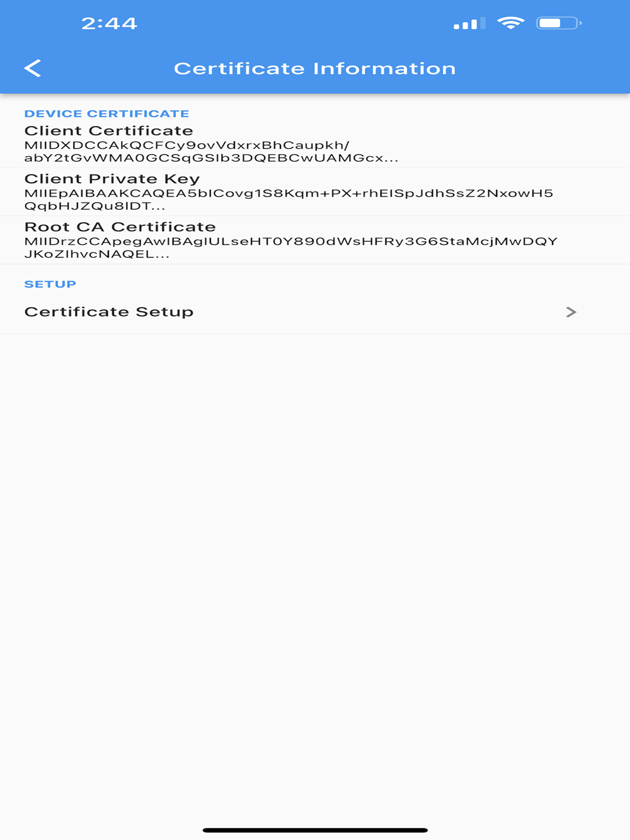Tap the 2:44 clock in status bar
The height and width of the screenshot is (840, 630).
(x=109, y=23)
